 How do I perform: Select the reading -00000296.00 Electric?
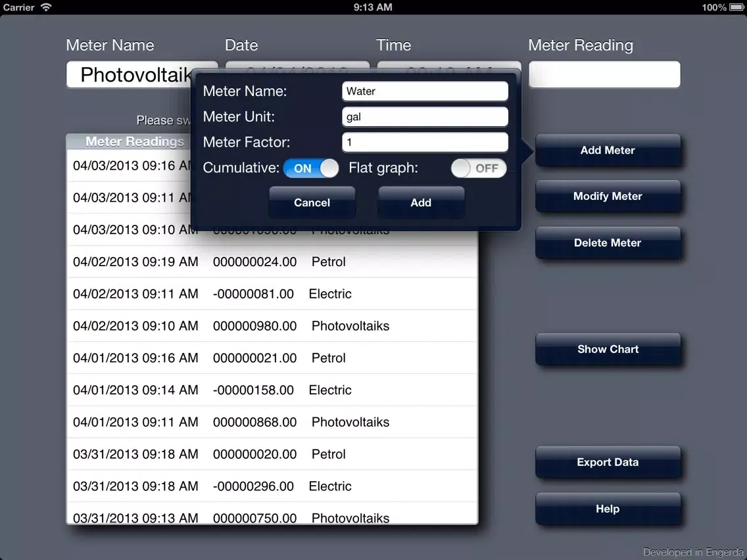pyautogui.click(x=272, y=486)
